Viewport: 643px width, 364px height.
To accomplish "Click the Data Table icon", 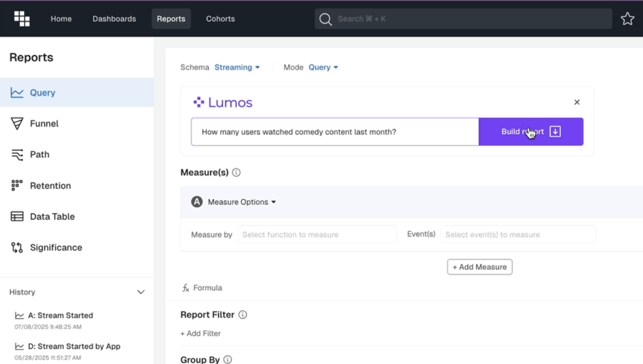I will [17, 216].
